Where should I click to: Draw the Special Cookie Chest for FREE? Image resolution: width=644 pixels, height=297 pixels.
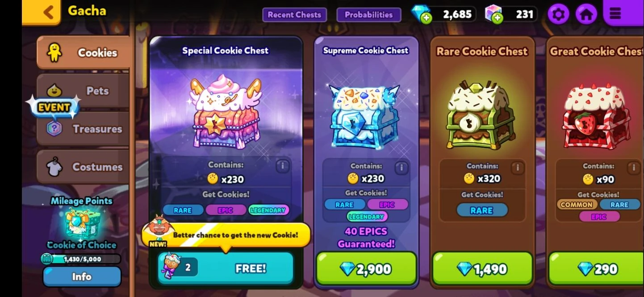click(226, 268)
